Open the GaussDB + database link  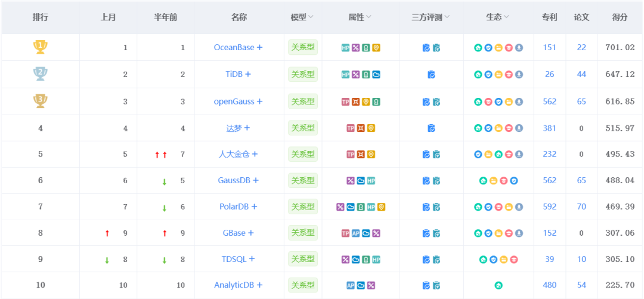coord(238,180)
